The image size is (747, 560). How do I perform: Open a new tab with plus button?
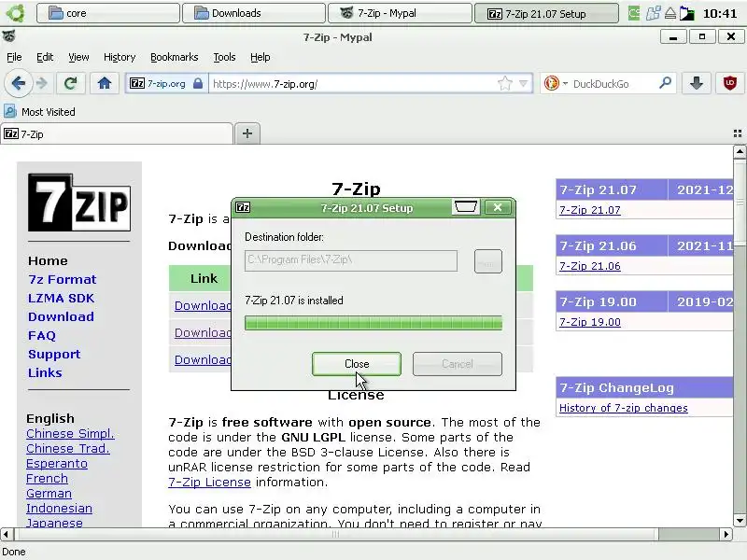coord(247,133)
